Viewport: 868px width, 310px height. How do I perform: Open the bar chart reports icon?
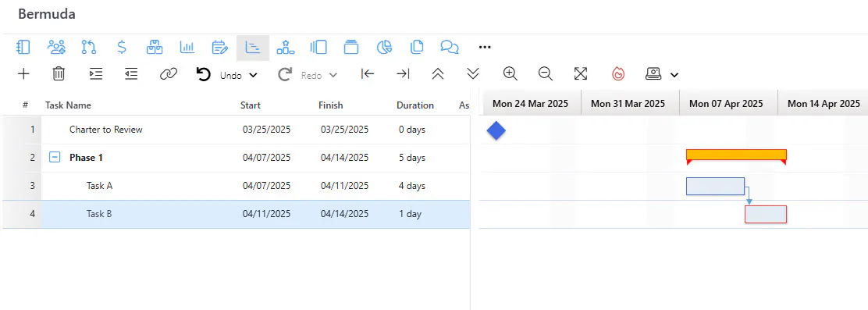pyautogui.click(x=187, y=48)
